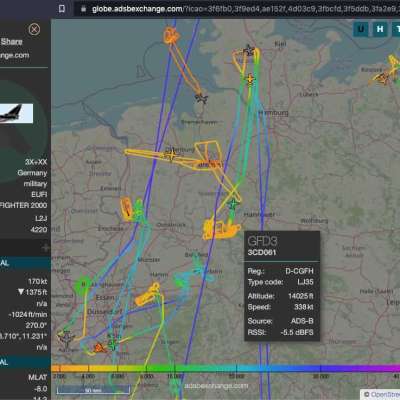Toggle the T map button
Image resolution: width=400 pixels, height=400 pixels.
point(397,29)
